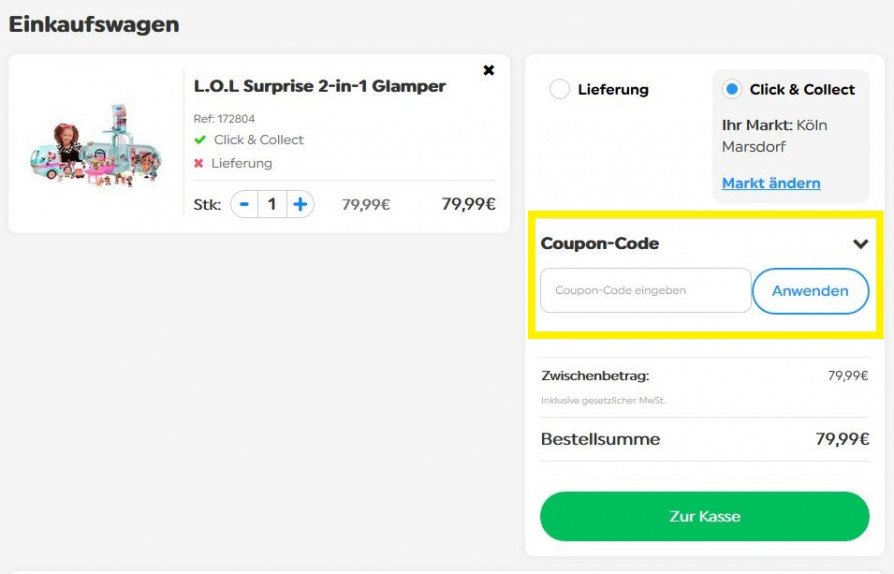Choose the Click & Collect radio button
Image resolution: width=894 pixels, height=574 pixels.
[x=732, y=89]
